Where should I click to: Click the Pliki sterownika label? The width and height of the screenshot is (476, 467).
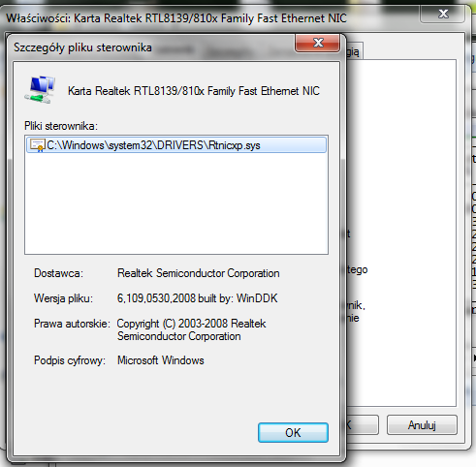61,126
